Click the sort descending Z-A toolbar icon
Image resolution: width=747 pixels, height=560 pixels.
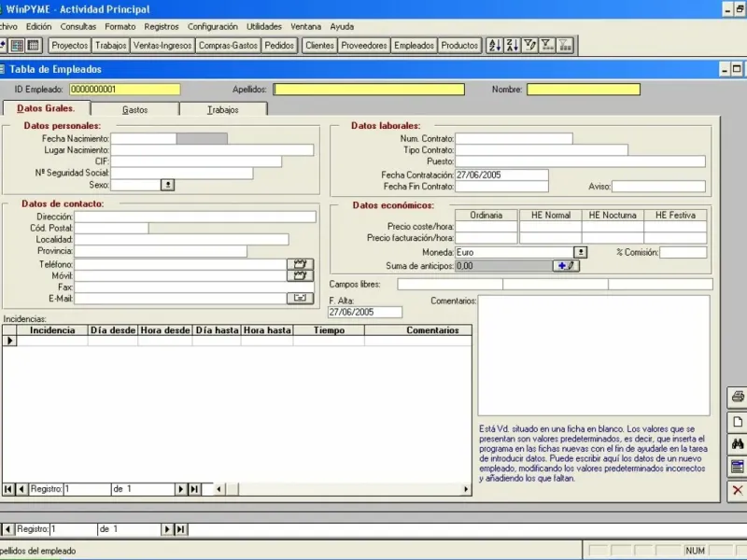tap(512, 45)
